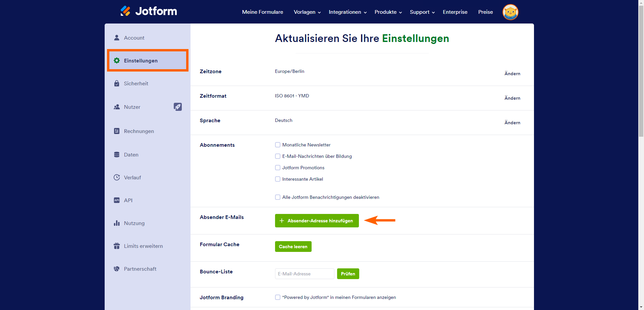Click the Nutzung bar chart icon
The height and width of the screenshot is (310, 644).
click(117, 223)
